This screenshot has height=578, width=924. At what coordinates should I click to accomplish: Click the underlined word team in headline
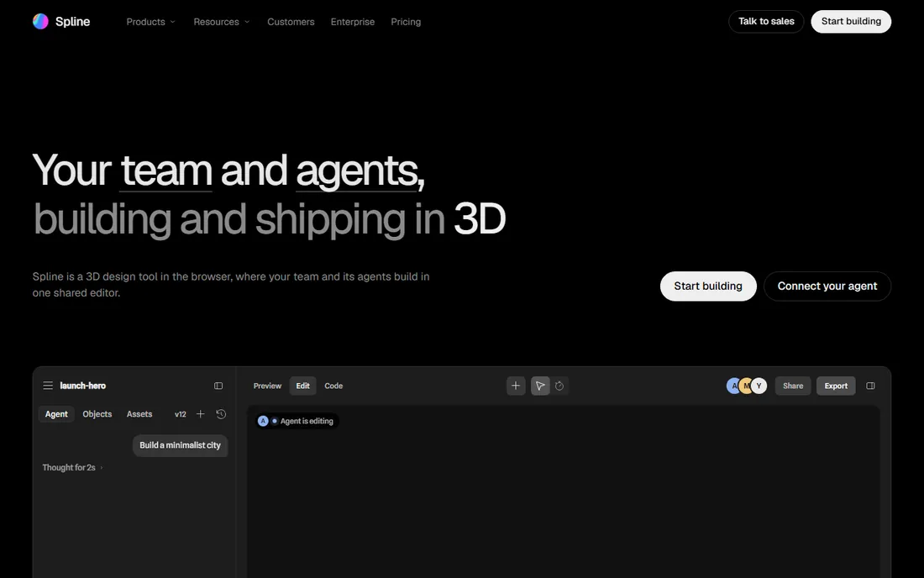point(165,171)
